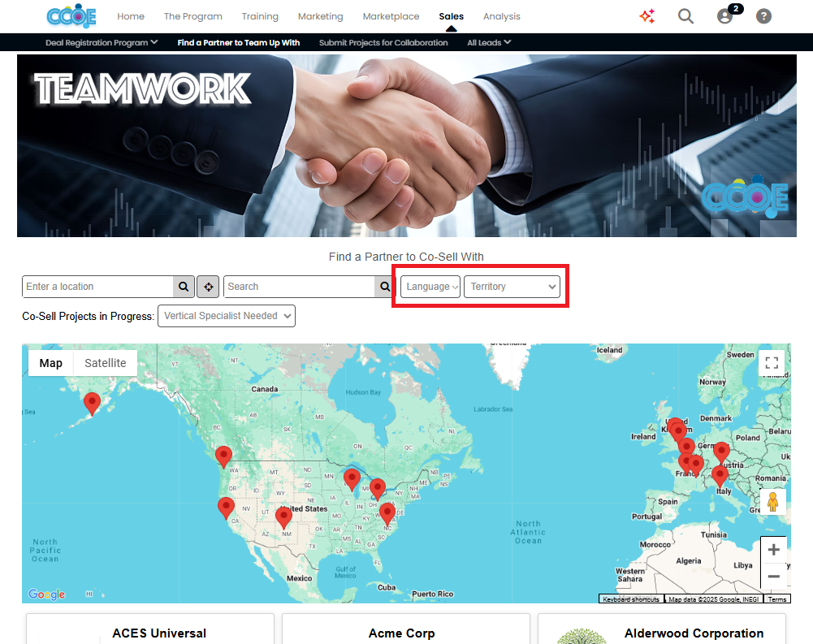Click the Google logo on map
Viewport: 813px width, 644px height.
46,594
